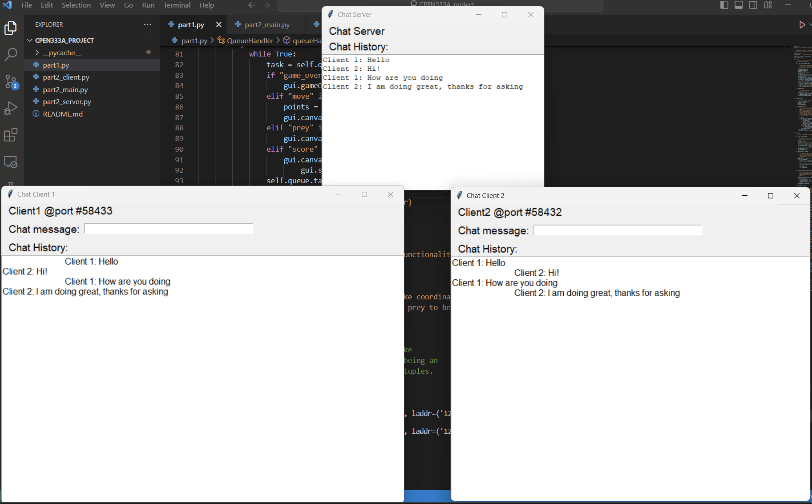Open the Explorer file panel
Image resolution: width=812 pixels, height=504 pixels.
11,28
